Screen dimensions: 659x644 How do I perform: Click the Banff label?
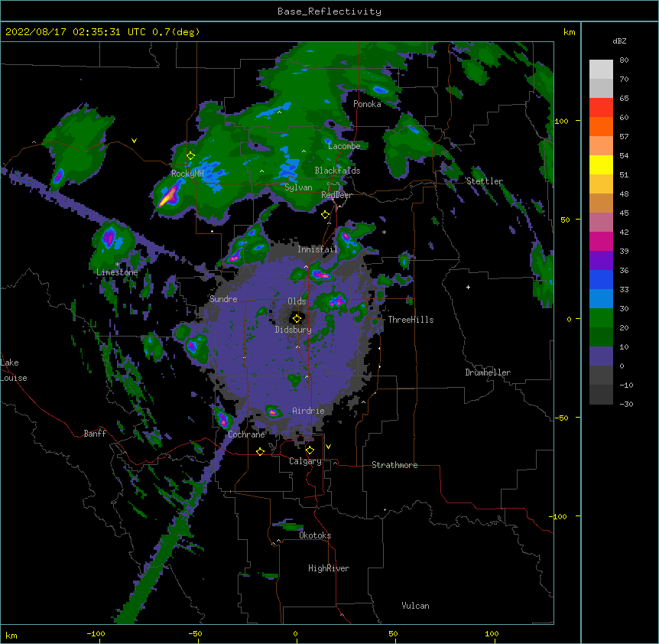[x=95, y=434]
